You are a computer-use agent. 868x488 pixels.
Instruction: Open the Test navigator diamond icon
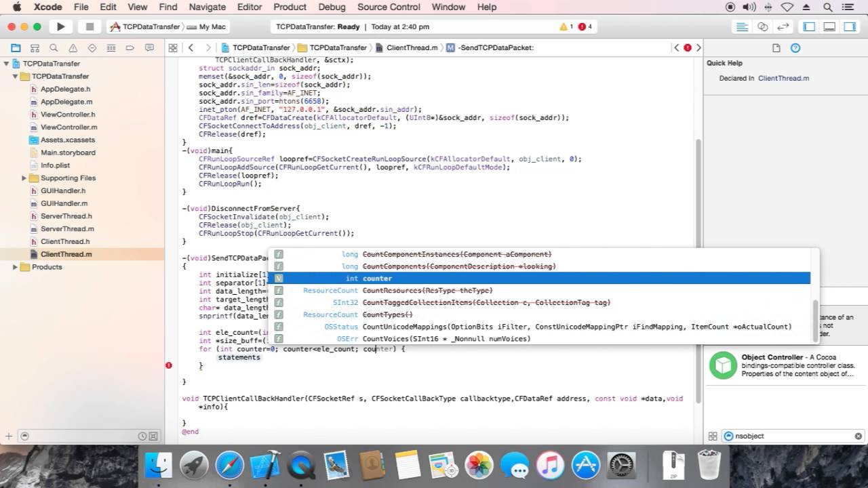(92, 48)
